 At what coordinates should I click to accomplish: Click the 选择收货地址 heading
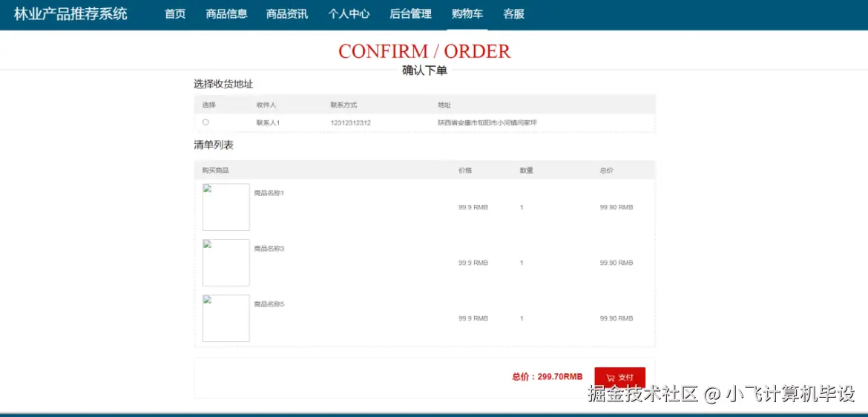[223, 84]
